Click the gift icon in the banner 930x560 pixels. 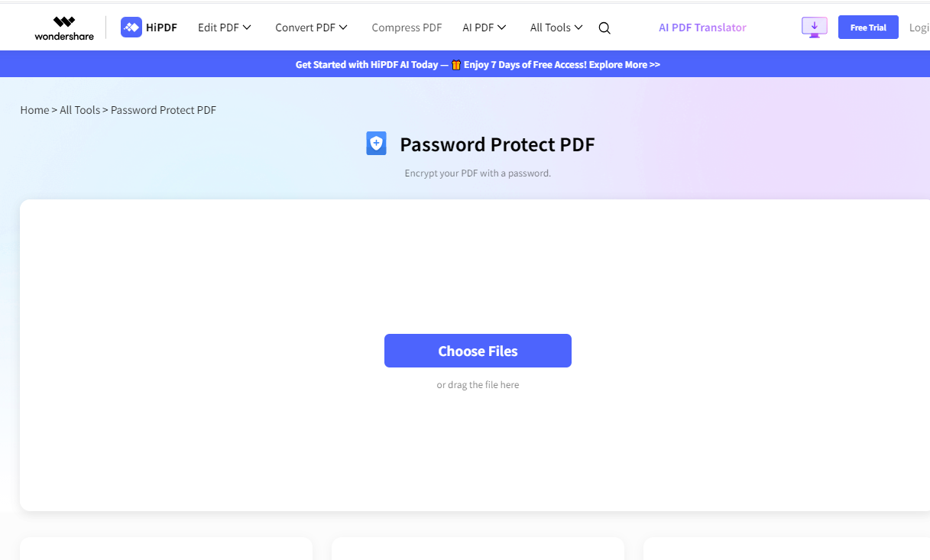coord(456,65)
